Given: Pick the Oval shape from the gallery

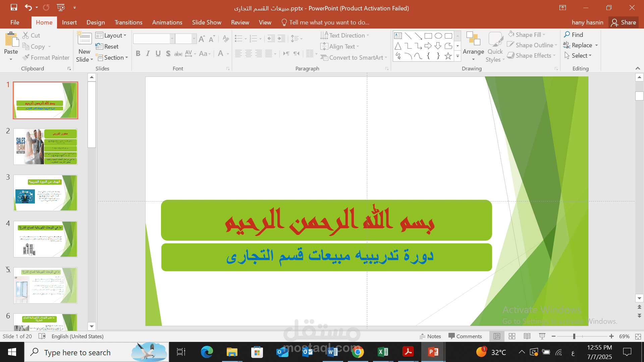Looking at the screenshot, I should click(x=438, y=36).
